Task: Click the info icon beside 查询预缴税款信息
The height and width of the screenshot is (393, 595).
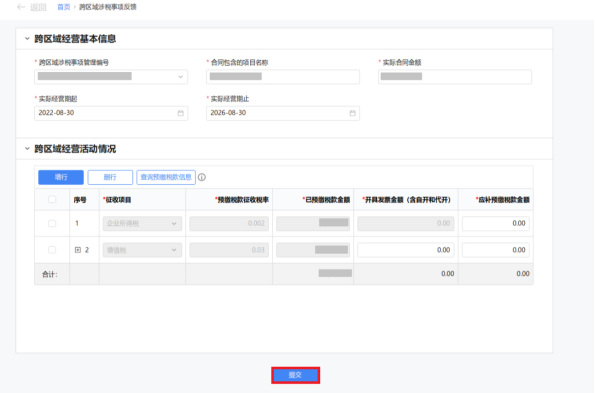Action: 202,177
